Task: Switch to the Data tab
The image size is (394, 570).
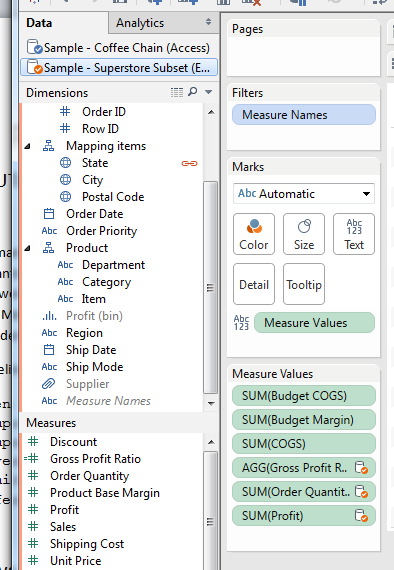Action: (x=39, y=23)
